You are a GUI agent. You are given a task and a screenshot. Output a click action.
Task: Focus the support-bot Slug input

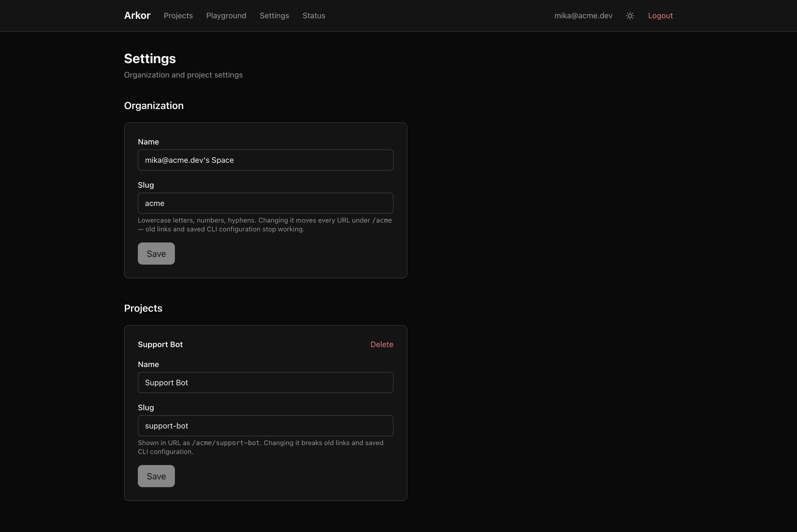(265, 426)
